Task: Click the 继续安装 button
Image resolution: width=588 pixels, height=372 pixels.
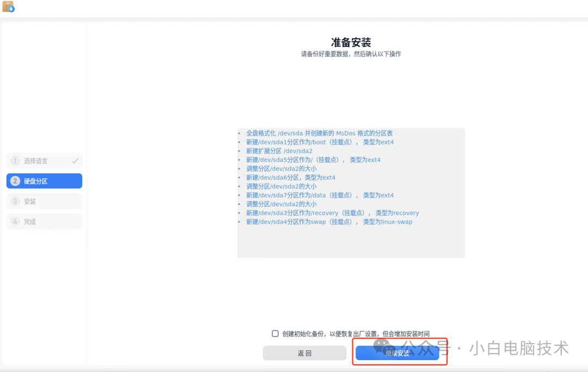Action: click(397, 353)
